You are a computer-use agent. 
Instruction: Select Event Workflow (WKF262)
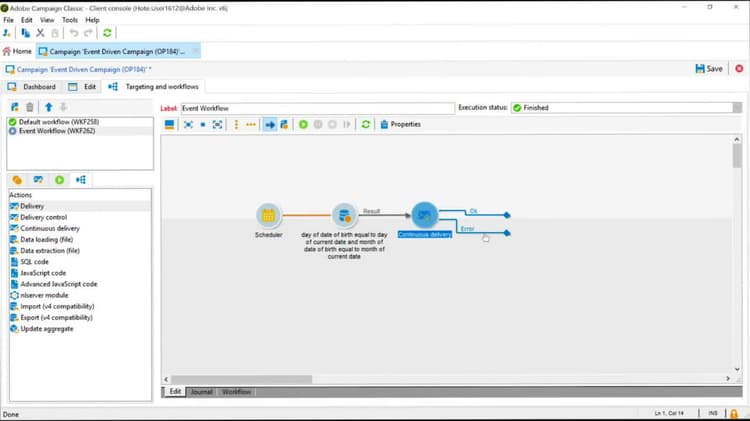coord(56,131)
